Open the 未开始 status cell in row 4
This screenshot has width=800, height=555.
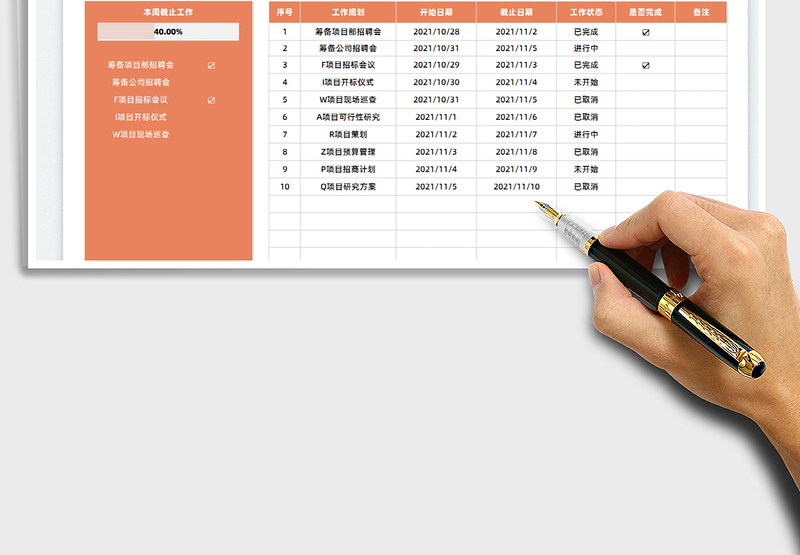click(586, 82)
